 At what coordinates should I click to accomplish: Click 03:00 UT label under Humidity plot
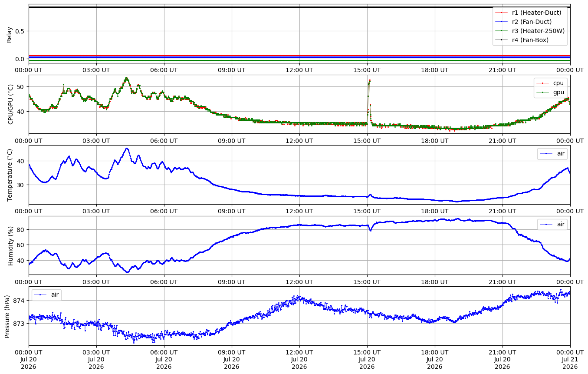pyautogui.click(x=96, y=282)
